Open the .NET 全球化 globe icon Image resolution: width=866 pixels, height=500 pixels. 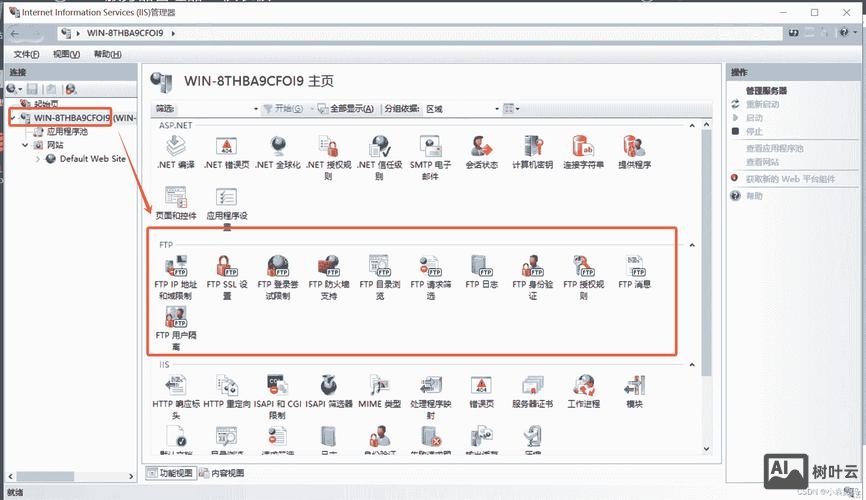coord(278,152)
